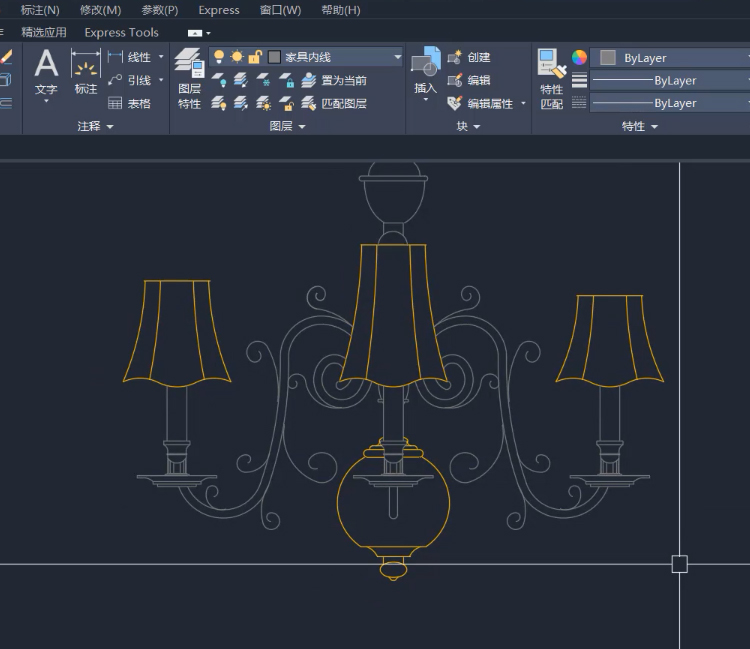Open the 帮助(H) menu
Screen dimensions: 750x649
pos(341,10)
